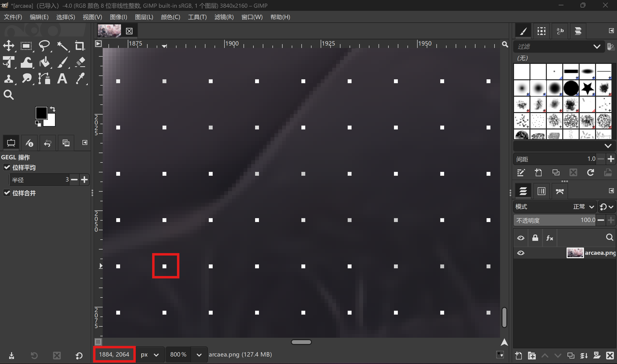Open brushes panel configuration menu
617x364 pixels.
coord(611,31)
